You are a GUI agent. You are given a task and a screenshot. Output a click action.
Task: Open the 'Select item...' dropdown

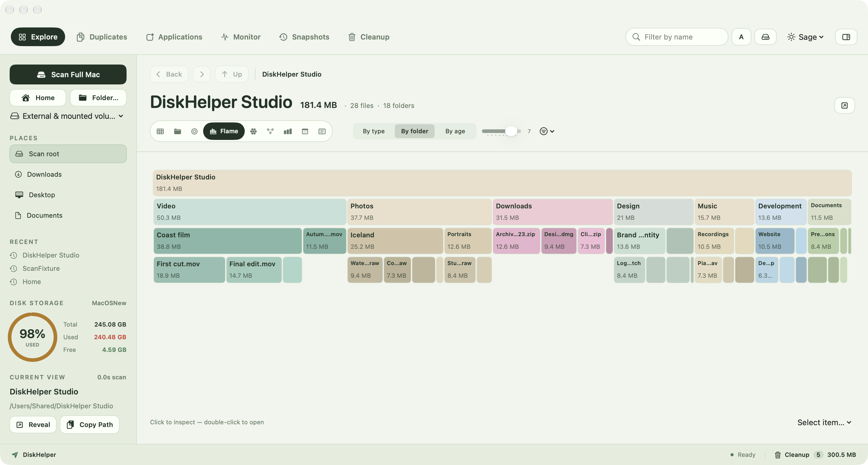[x=824, y=422]
